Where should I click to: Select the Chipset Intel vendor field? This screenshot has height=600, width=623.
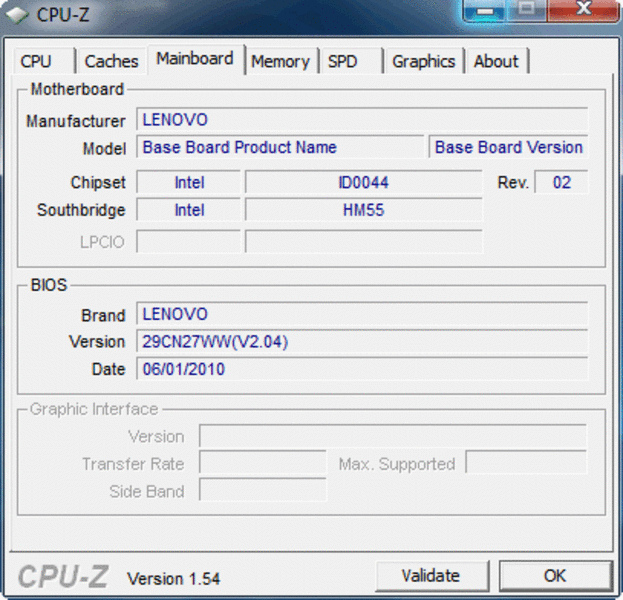(x=189, y=182)
